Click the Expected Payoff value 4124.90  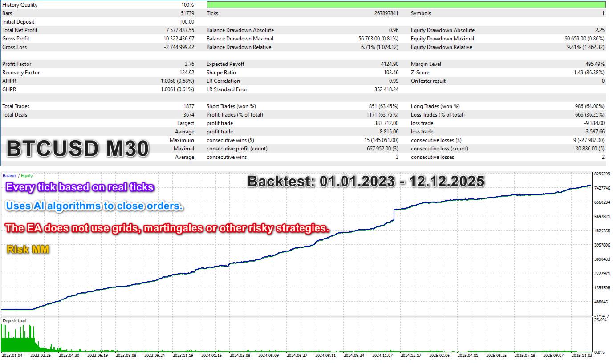coord(390,64)
